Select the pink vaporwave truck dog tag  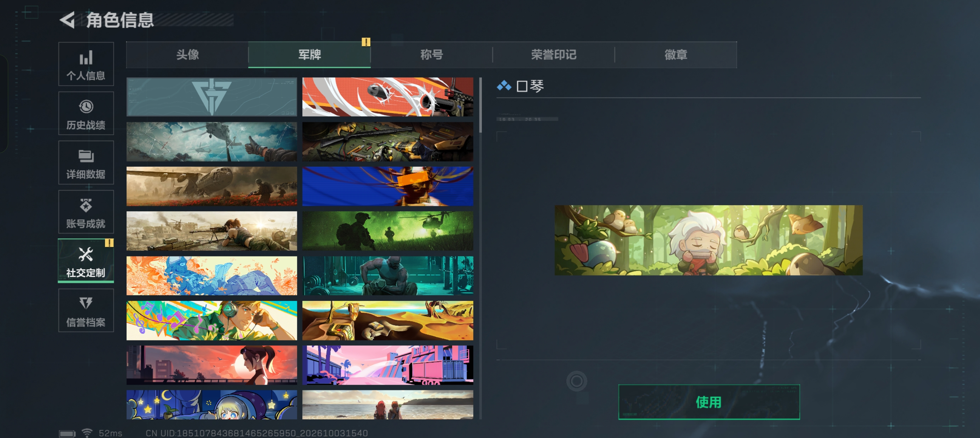(x=388, y=365)
